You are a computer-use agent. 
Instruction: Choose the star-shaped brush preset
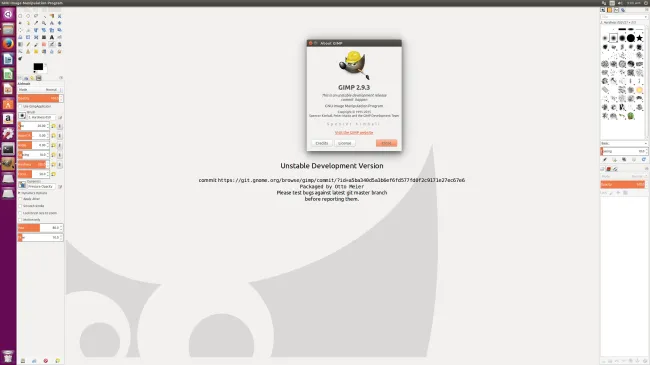click(x=640, y=38)
